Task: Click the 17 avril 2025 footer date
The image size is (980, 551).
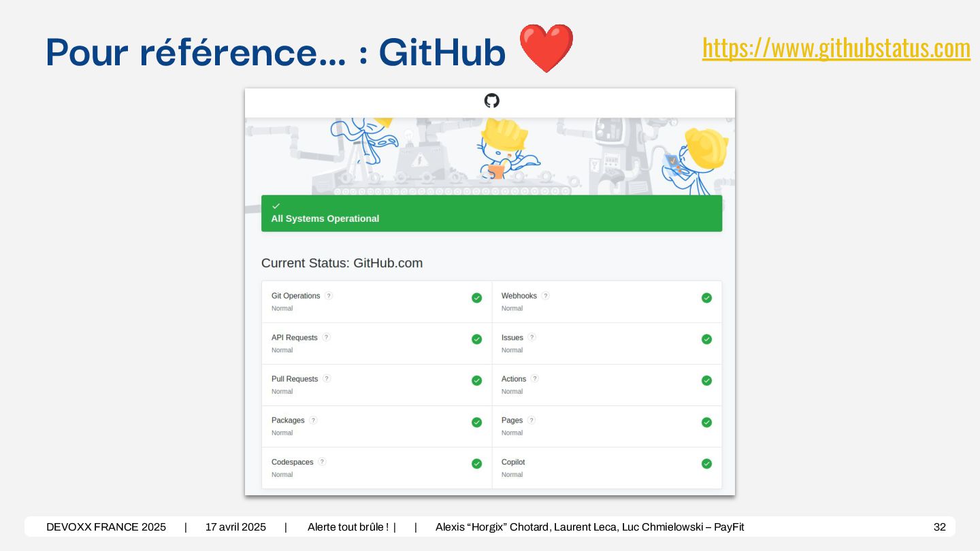Action: pyautogui.click(x=235, y=527)
